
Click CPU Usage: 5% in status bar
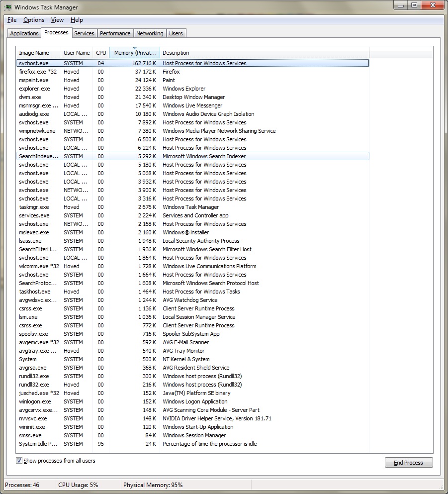79,485
